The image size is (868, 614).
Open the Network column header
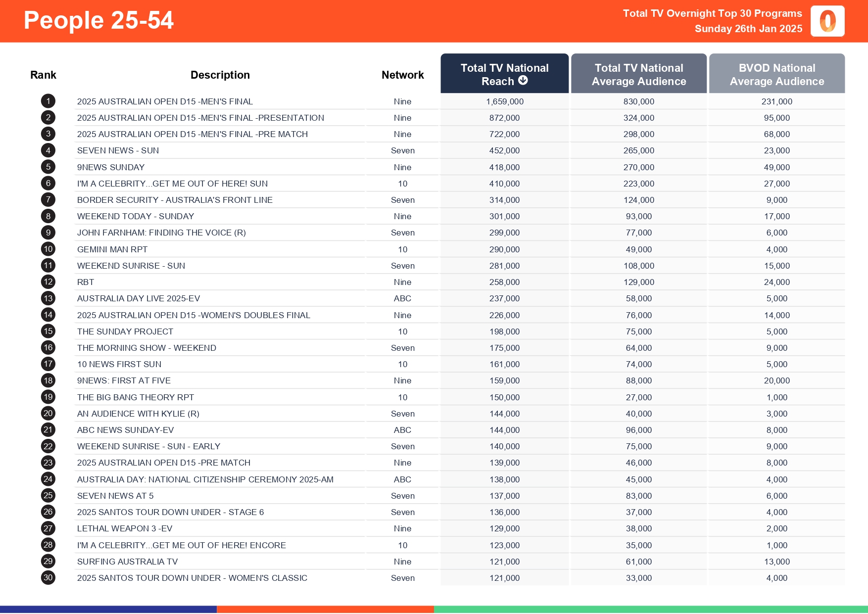[x=402, y=74]
